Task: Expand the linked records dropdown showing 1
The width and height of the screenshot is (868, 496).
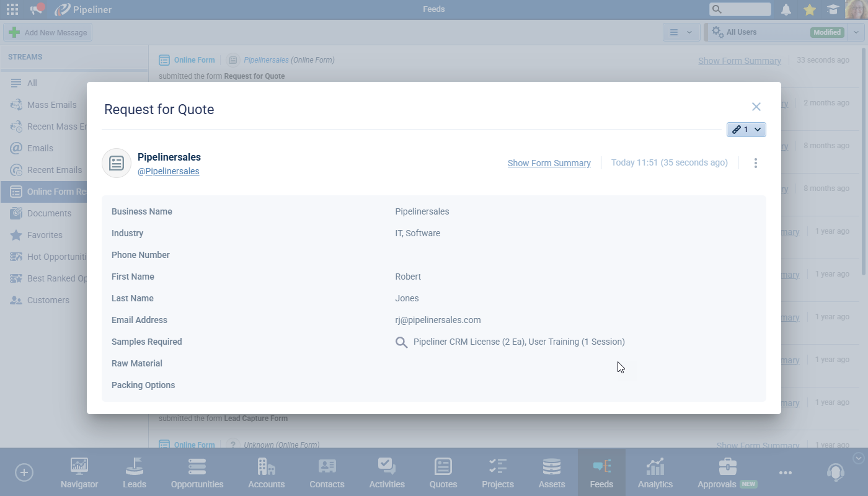Action: 746,130
